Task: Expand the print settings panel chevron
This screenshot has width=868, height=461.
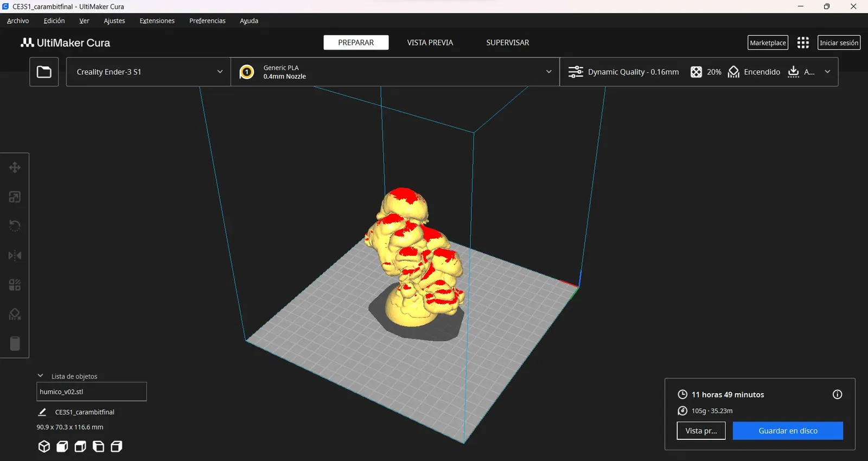Action: point(827,72)
